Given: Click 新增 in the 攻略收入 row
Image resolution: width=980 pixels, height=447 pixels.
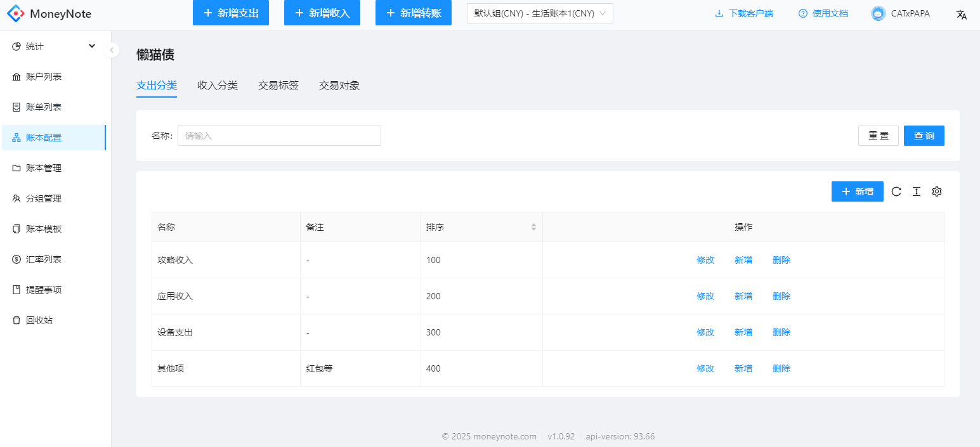Looking at the screenshot, I should point(743,260).
